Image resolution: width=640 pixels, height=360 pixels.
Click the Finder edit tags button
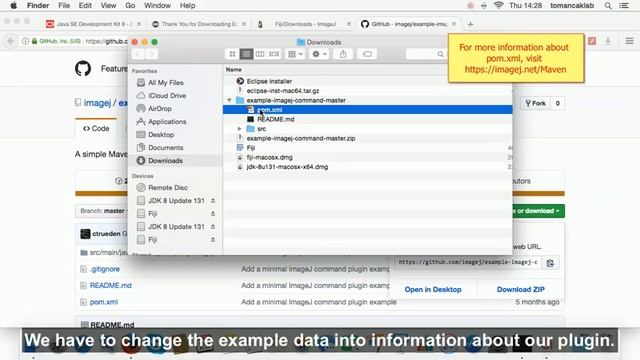click(x=367, y=54)
